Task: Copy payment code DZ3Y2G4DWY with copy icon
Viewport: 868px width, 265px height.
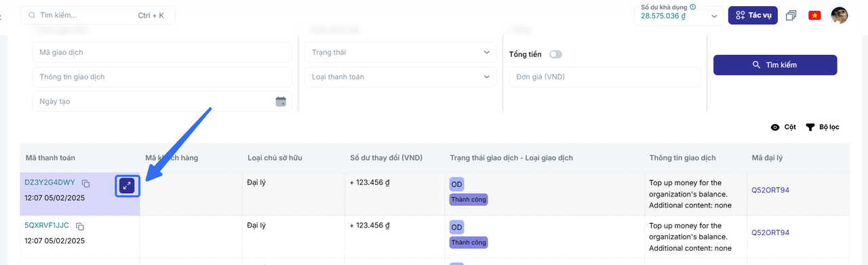Action: click(85, 184)
